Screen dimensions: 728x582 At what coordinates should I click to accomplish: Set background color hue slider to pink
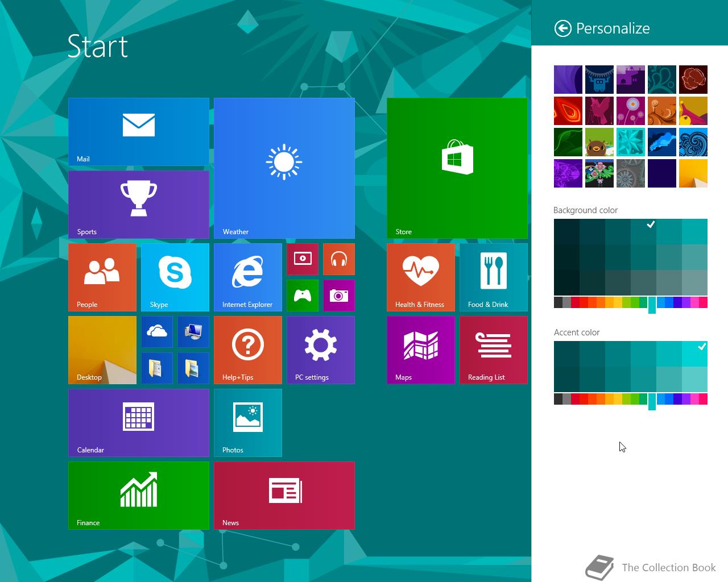[x=703, y=302]
